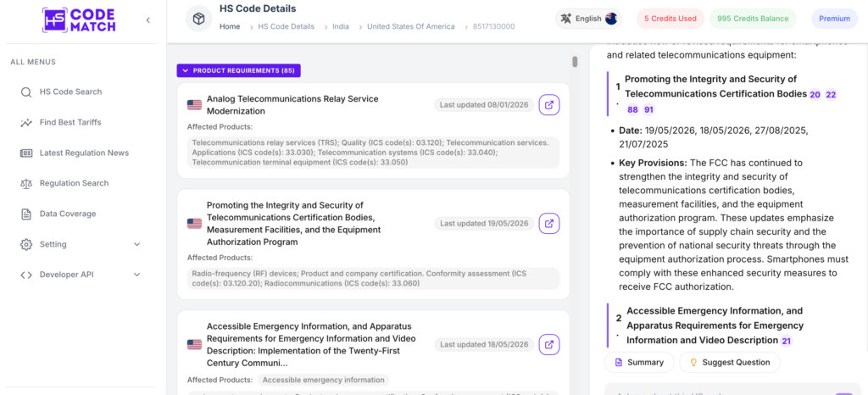Open external link for Analog Telecommunications Relay Service
The width and height of the screenshot is (868, 395).
coord(549,104)
